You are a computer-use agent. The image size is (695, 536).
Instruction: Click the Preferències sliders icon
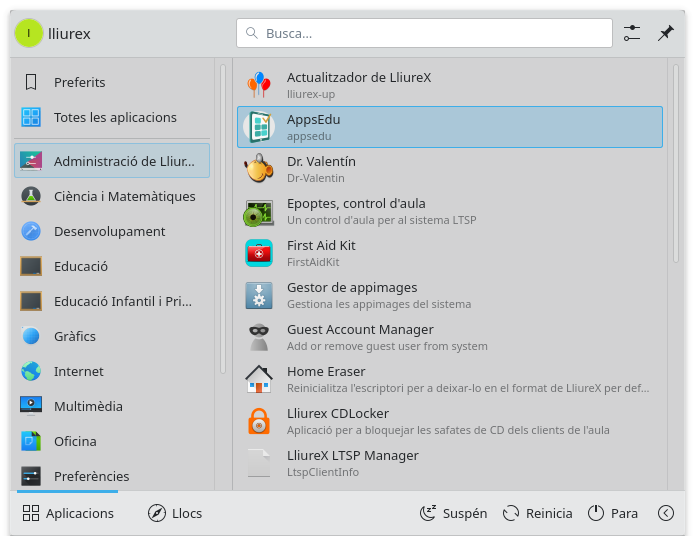coord(31,476)
